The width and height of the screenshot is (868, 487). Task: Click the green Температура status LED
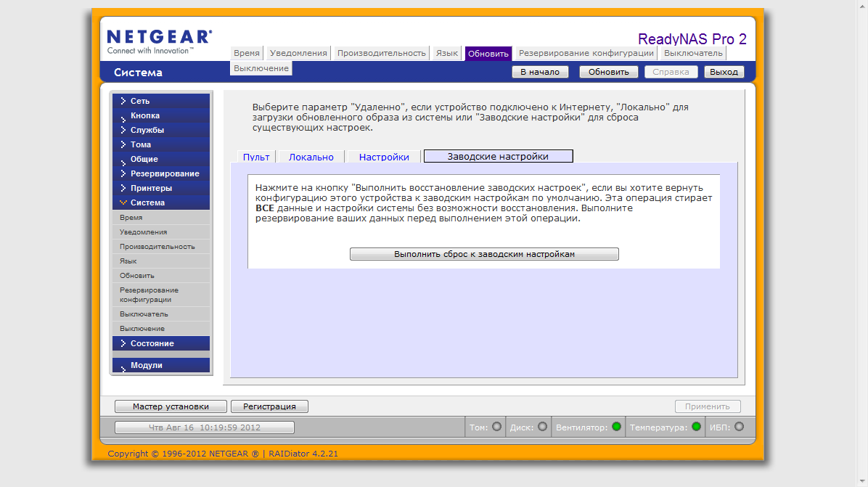(x=697, y=427)
